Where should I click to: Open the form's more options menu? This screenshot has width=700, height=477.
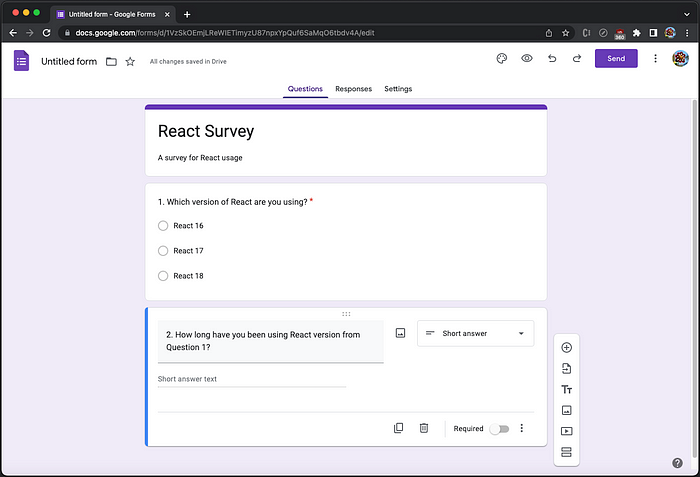(655, 59)
